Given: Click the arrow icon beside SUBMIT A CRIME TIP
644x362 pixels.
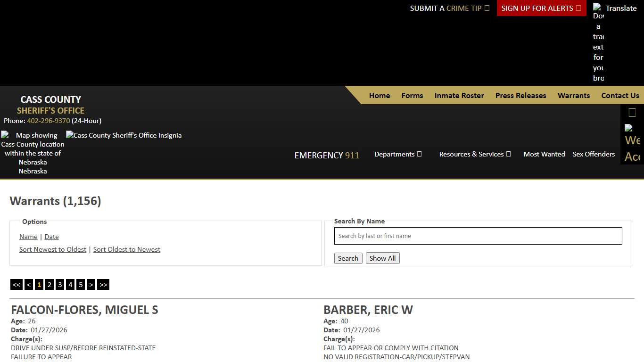Looking at the screenshot, I should pos(487,8).
